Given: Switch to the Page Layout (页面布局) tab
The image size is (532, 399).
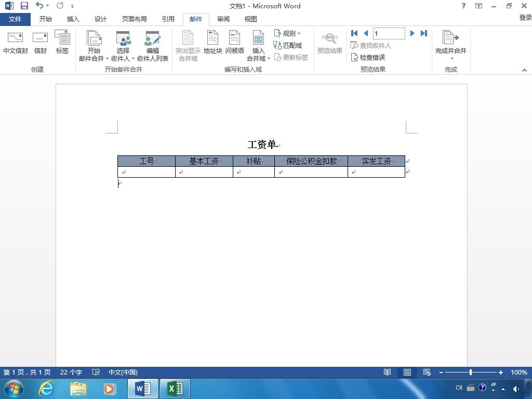Looking at the screenshot, I should [x=135, y=19].
